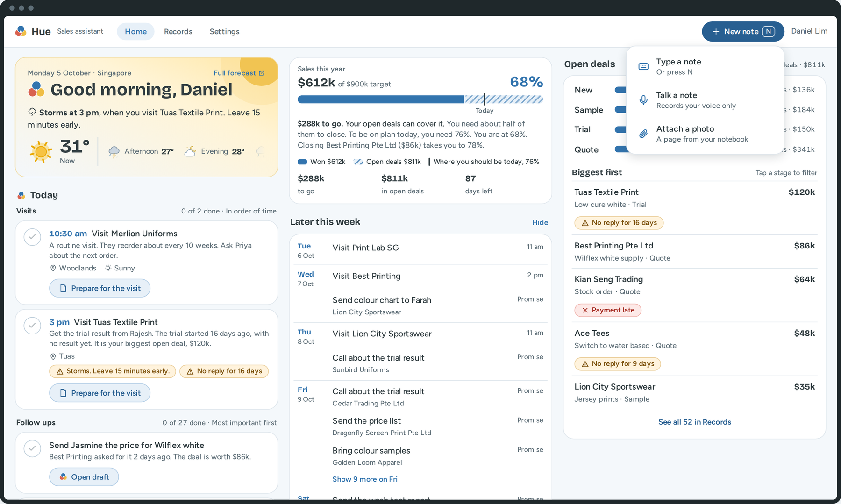The height and width of the screenshot is (504, 841).
Task: Click the sales progress bar
Action: [420, 99]
